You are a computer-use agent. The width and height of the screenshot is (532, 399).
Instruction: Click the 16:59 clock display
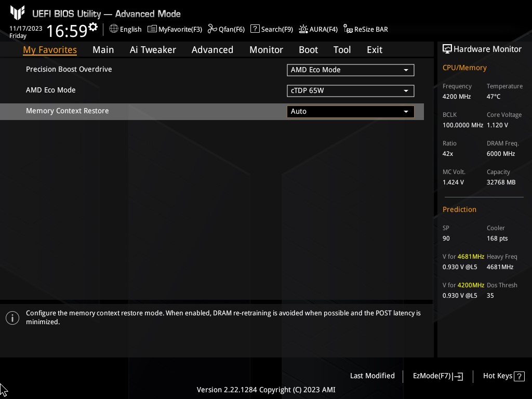(x=66, y=31)
